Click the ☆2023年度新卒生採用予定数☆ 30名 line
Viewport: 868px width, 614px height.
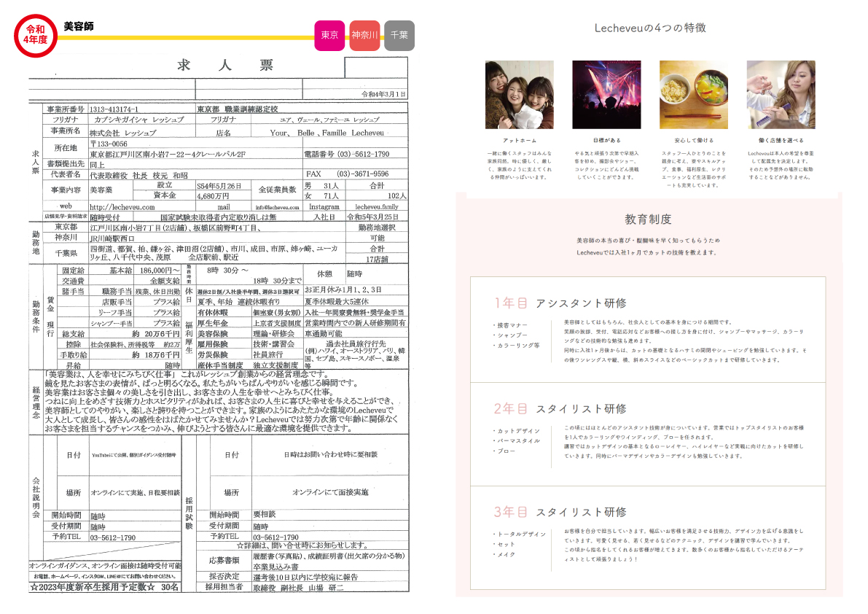105,587
